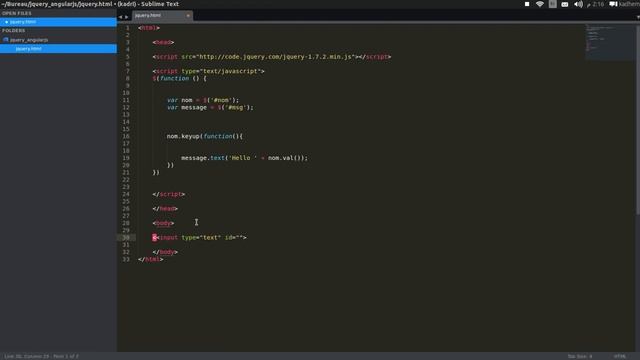Click the line and column status text

tap(42, 356)
